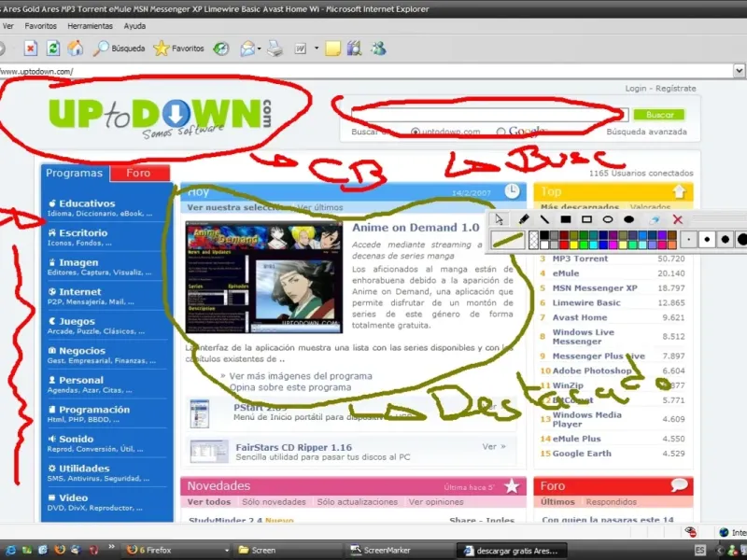
Task: Click the Print icon in toolbar
Action: point(275,49)
